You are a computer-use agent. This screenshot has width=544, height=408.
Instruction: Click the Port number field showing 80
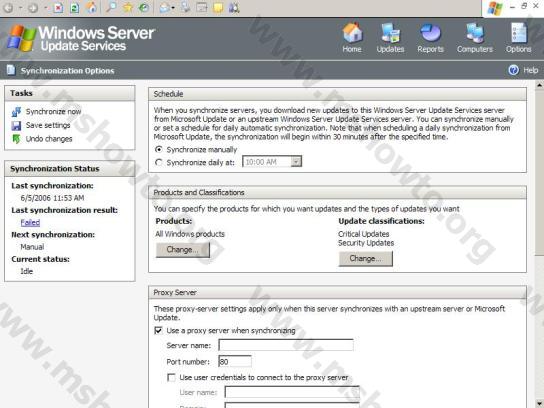tap(235, 362)
